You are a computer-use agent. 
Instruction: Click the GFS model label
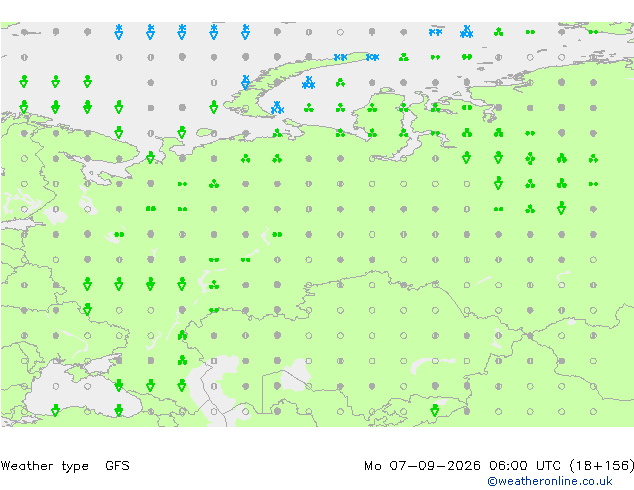click(117, 466)
